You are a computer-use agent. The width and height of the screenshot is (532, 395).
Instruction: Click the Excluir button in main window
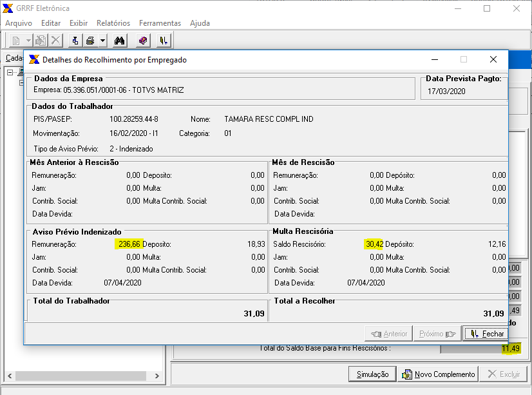click(504, 374)
